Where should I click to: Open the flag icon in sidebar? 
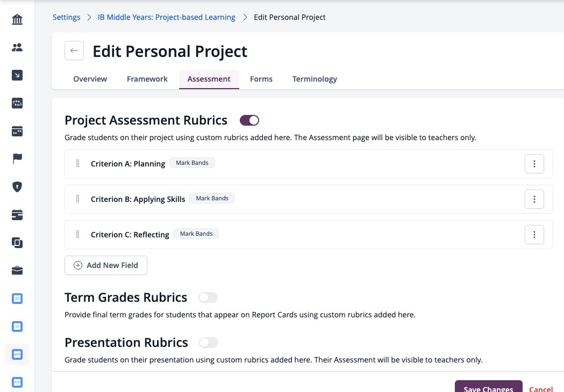pyautogui.click(x=17, y=158)
